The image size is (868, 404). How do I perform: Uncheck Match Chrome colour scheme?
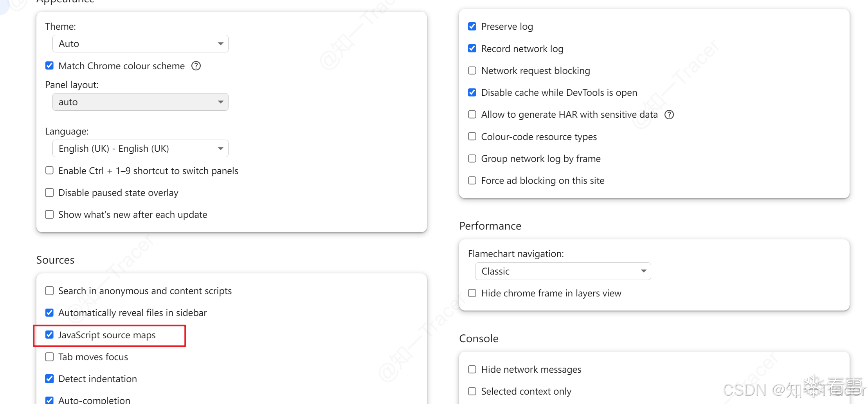[x=49, y=66]
